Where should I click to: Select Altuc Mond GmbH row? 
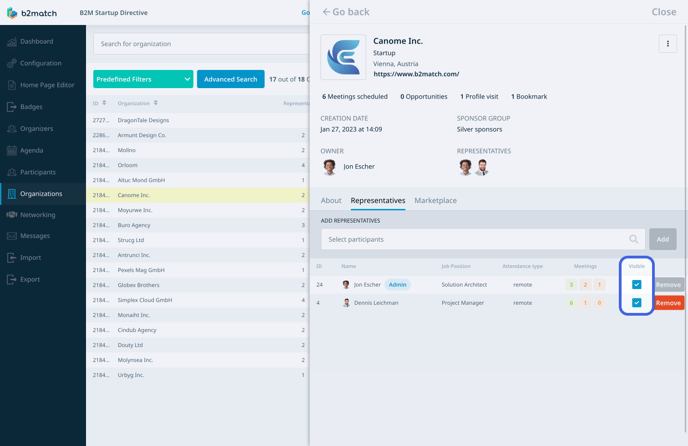point(198,180)
